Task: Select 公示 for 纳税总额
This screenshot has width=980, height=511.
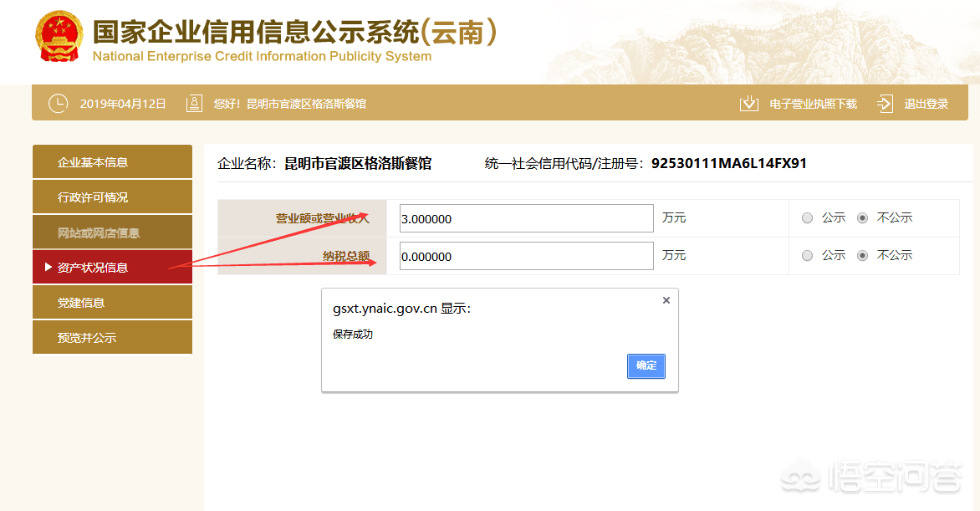Action: click(807, 256)
